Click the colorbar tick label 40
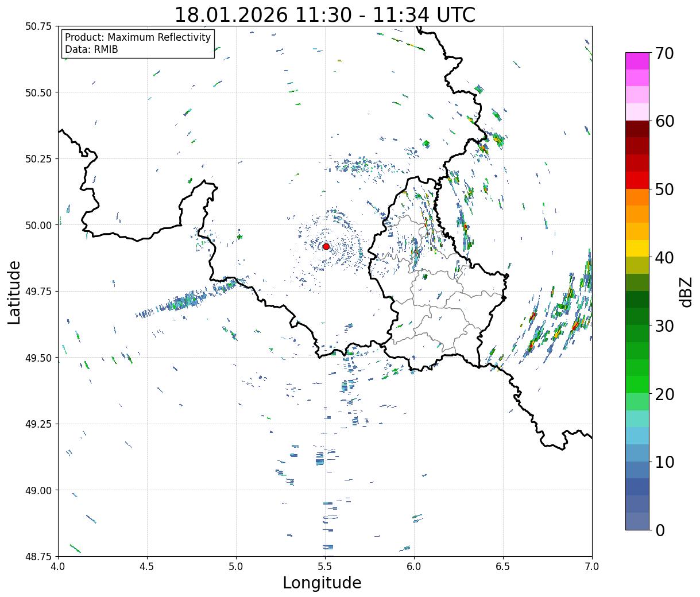 pos(664,258)
